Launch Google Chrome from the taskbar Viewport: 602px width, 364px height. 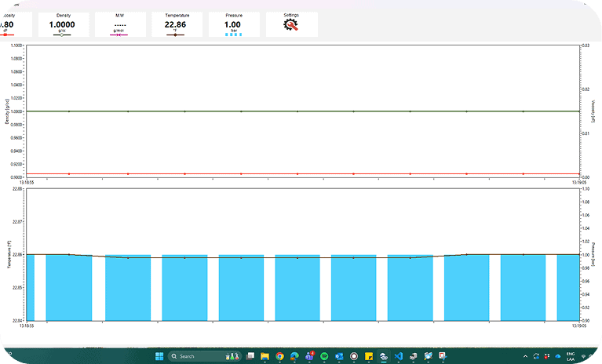point(280,356)
